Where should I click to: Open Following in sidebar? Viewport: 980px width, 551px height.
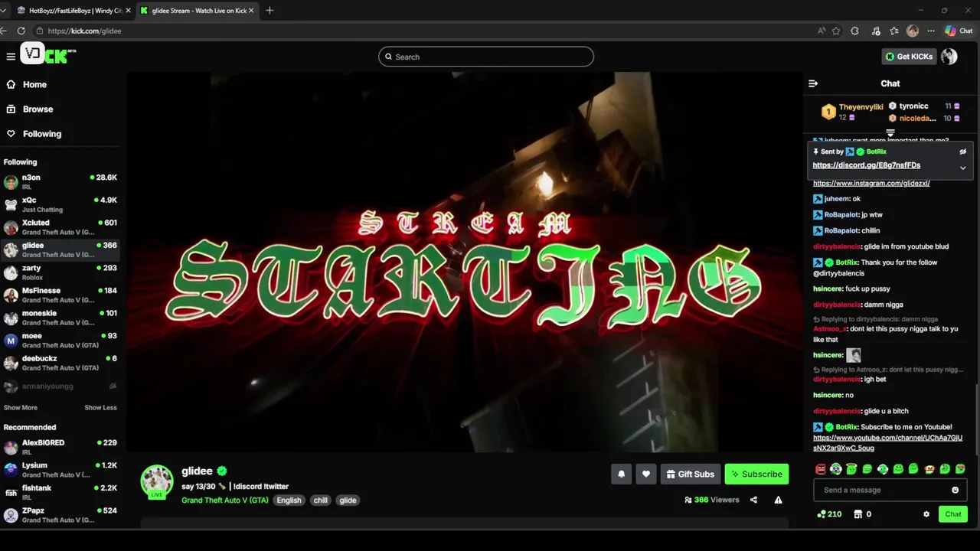coord(34,133)
